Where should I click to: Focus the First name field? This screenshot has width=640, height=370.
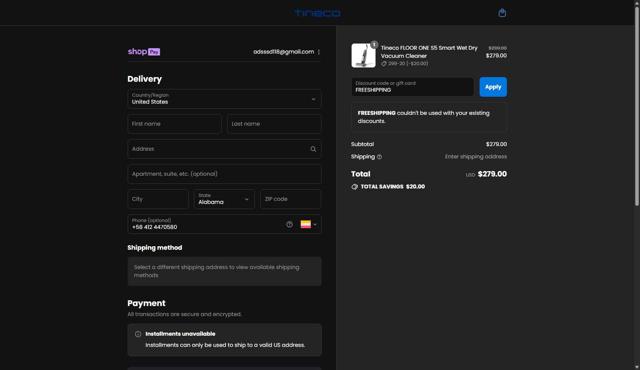click(174, 124)
